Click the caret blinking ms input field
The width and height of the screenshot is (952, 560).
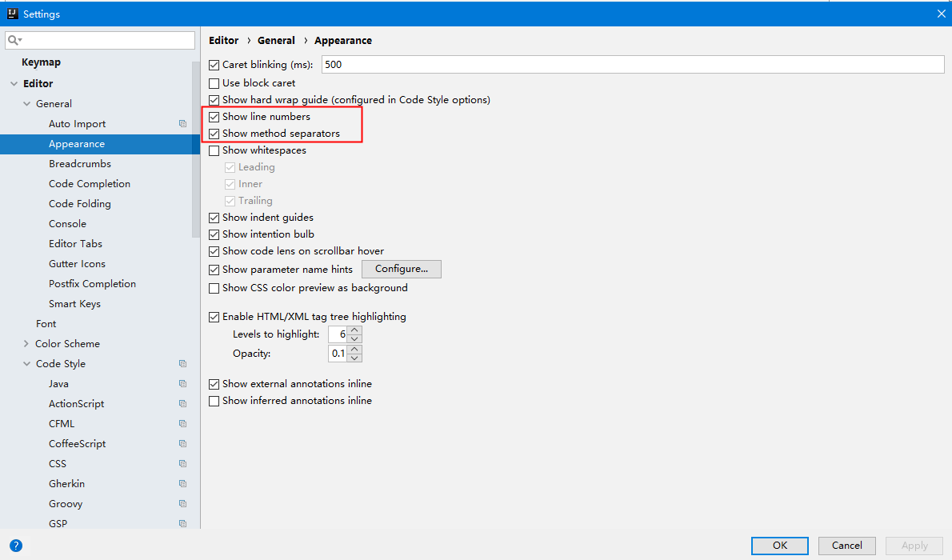pyautogui.click(x=633, y=64)
